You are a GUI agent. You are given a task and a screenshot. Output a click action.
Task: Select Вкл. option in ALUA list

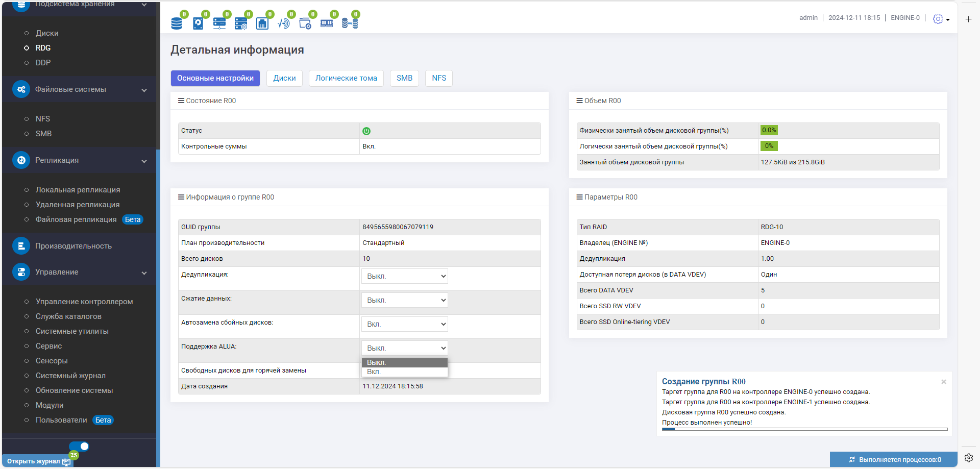click(405, 372)
